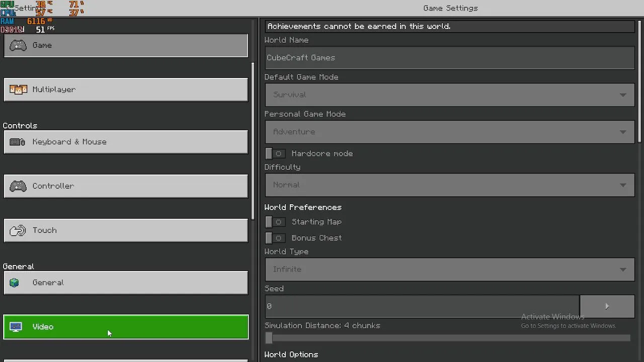This screenshot has width=644, height=362.
Task: Click the 'Controls' section label
Action: click(20, 126)
